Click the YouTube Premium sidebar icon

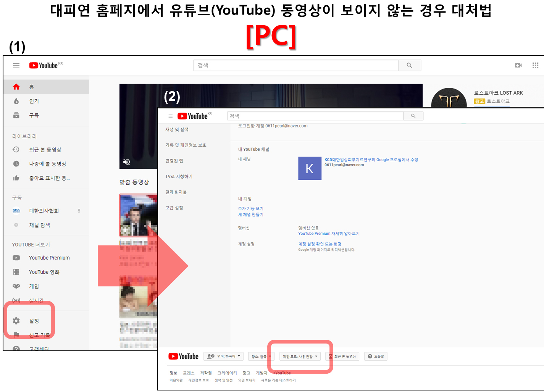[x=16, y=258]
